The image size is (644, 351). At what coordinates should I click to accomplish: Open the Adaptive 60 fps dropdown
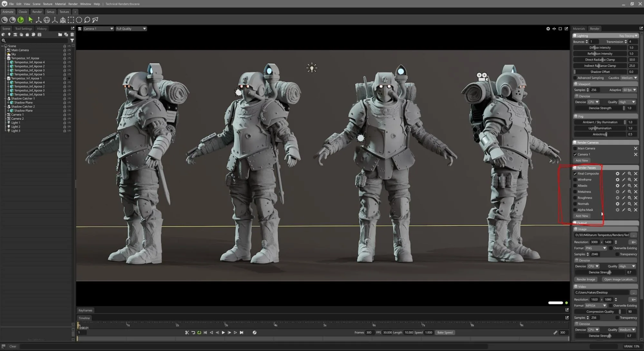(630, 90)
